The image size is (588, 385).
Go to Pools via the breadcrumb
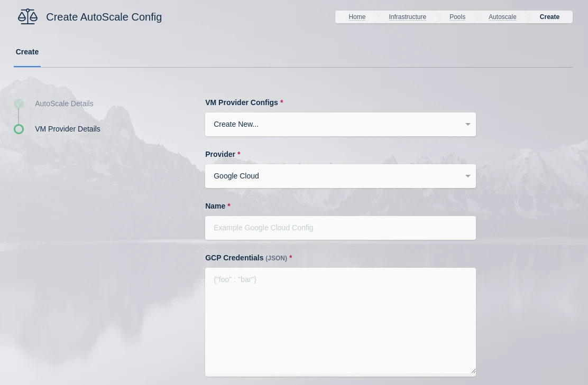point(457,17)
